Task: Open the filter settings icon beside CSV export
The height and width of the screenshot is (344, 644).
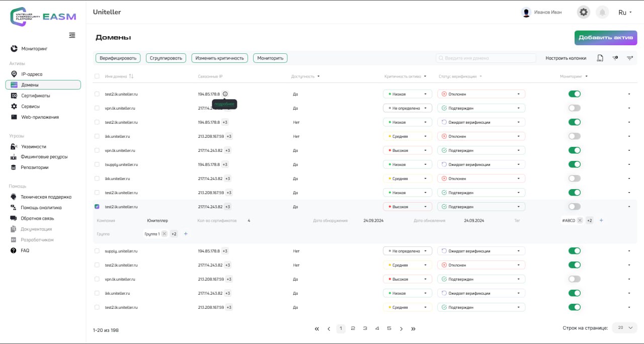Action: [615, 58]
